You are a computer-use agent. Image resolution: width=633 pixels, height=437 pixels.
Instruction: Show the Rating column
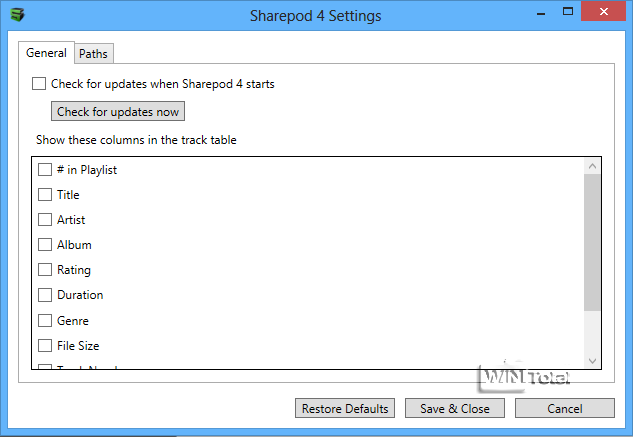tap(45, 269)
